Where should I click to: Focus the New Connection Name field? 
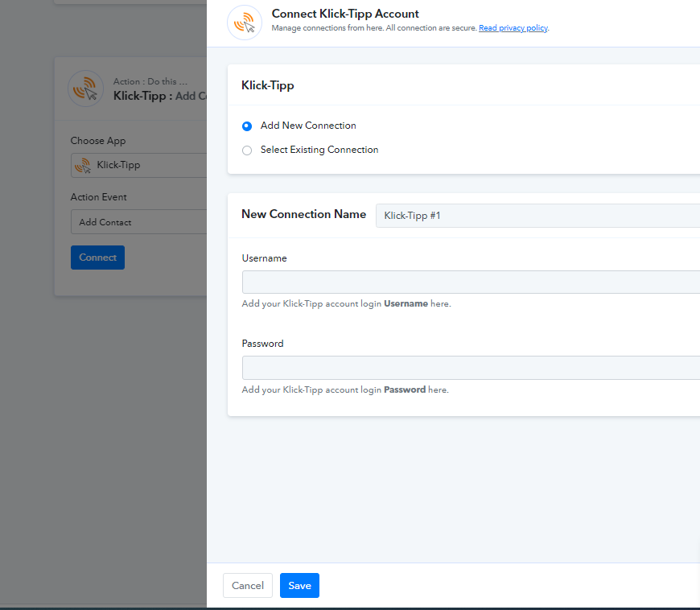pos(537,216)
